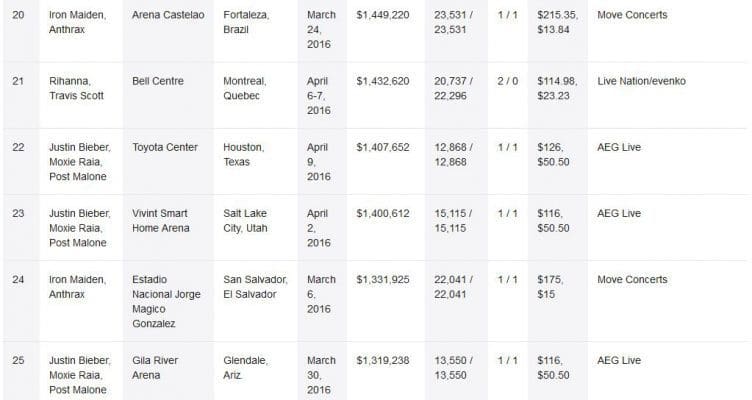Click the Bell Centre venue text
The image size is (752, 400).
[x=158, y=81]
